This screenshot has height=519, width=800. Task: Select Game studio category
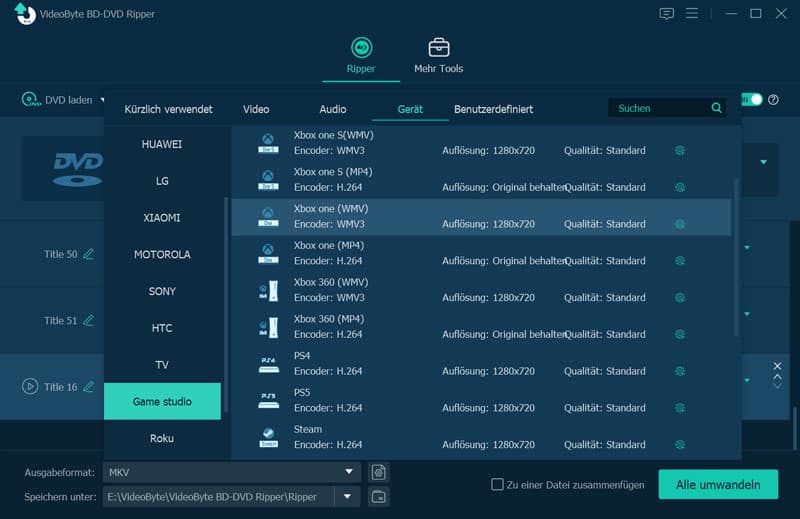click(162, 402)
